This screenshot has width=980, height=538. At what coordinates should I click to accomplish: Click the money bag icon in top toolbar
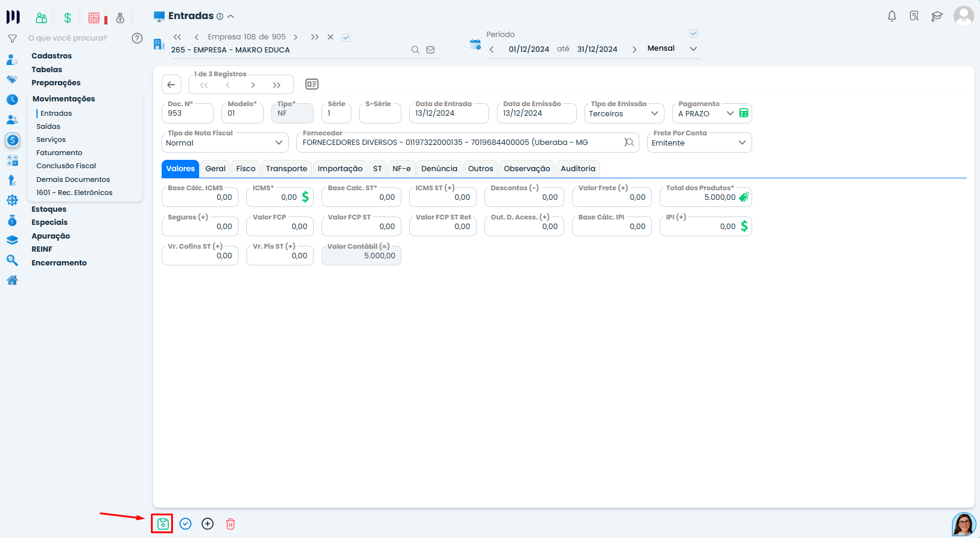click(x=120, y=18)
